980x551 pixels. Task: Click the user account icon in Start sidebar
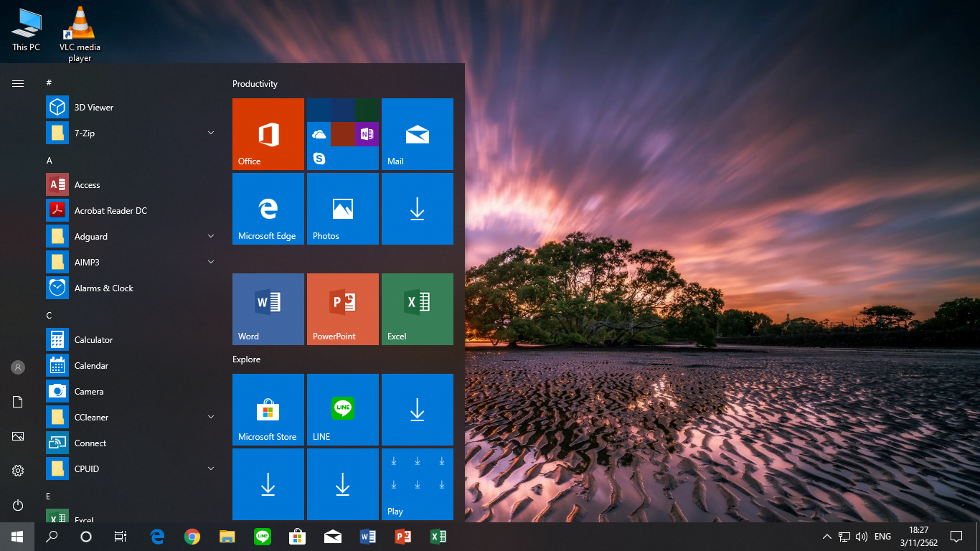[x=18, y=367]
